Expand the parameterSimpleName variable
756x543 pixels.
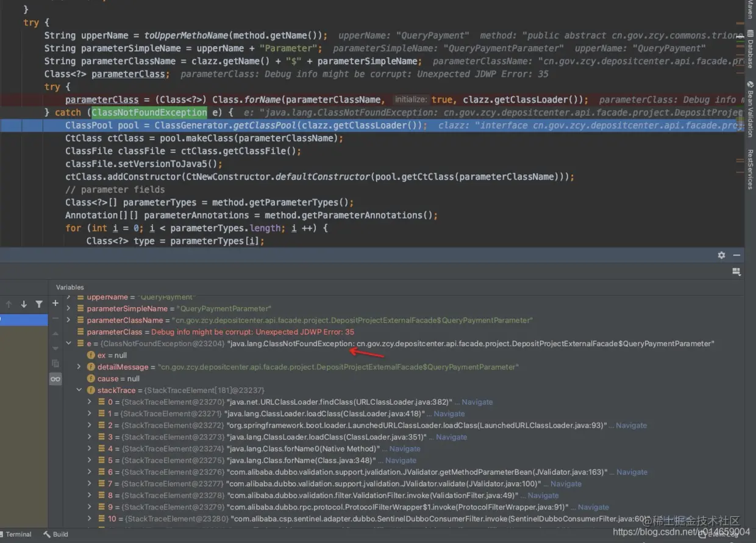coord(68,309)
